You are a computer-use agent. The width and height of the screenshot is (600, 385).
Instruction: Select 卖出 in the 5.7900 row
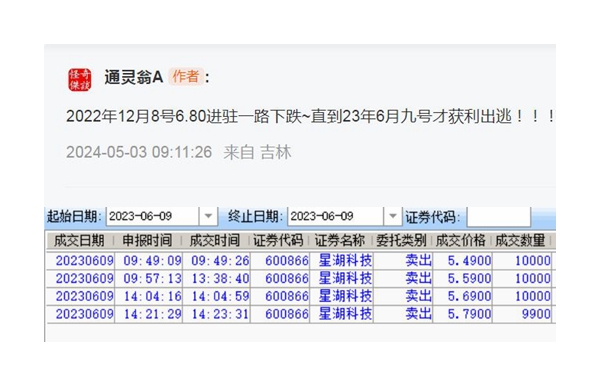pos(404,314)
